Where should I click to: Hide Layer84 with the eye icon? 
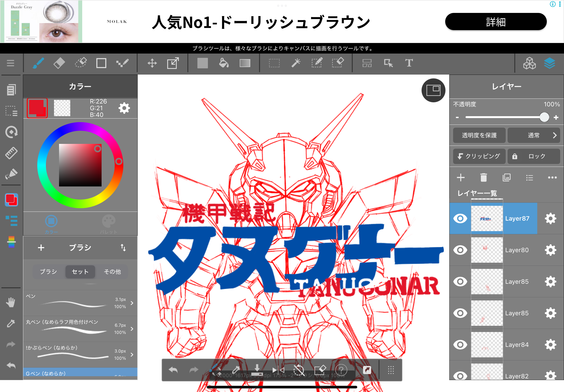(460, 345)
